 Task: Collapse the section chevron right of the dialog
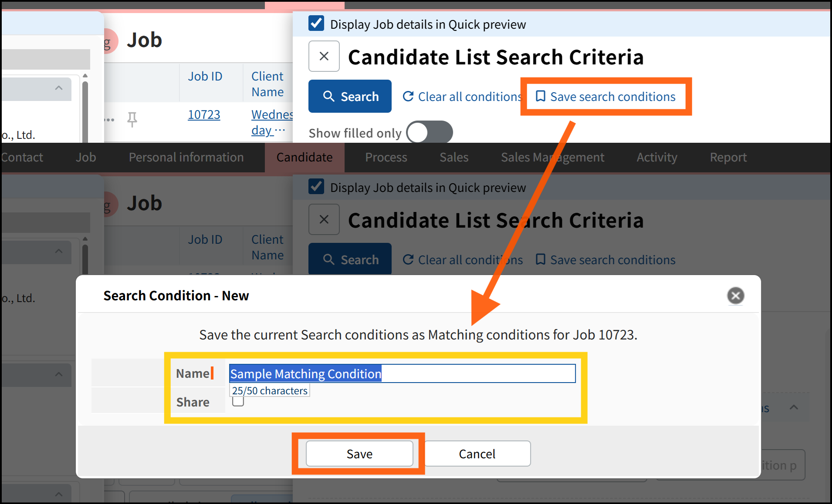pyautogui.click(x=794, y=408)
